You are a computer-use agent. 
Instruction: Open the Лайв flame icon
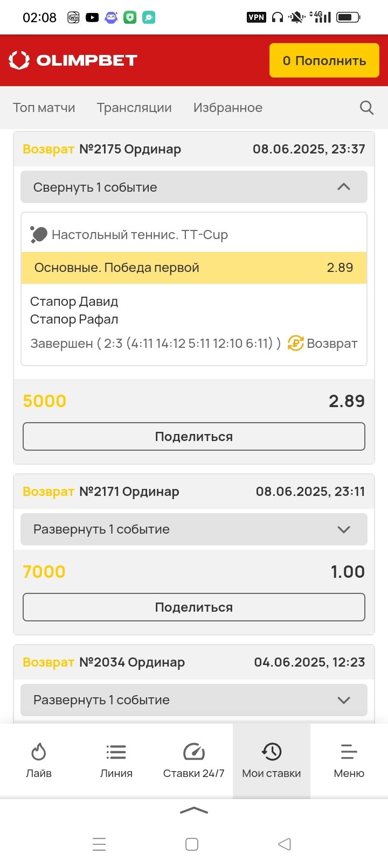click(x=39, y=752)
